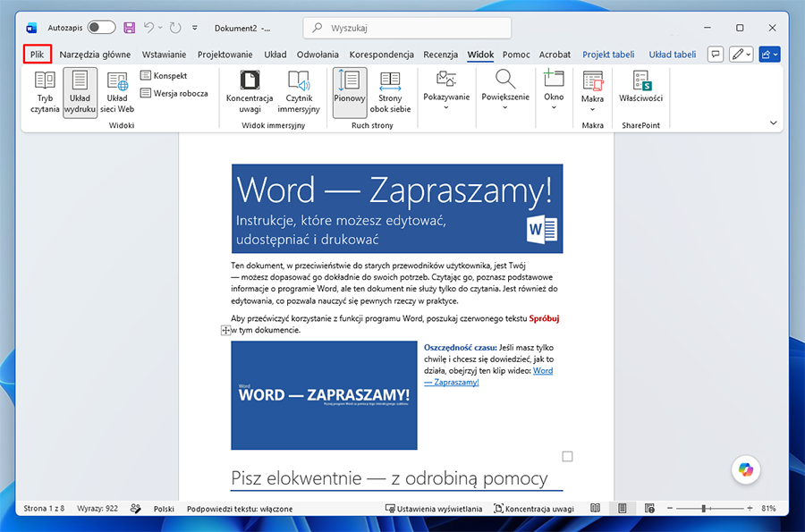The image size is (805, 532).
Task: Open the blue Share button dropdown
Action: pyautogui.click(x=769, y=55)
